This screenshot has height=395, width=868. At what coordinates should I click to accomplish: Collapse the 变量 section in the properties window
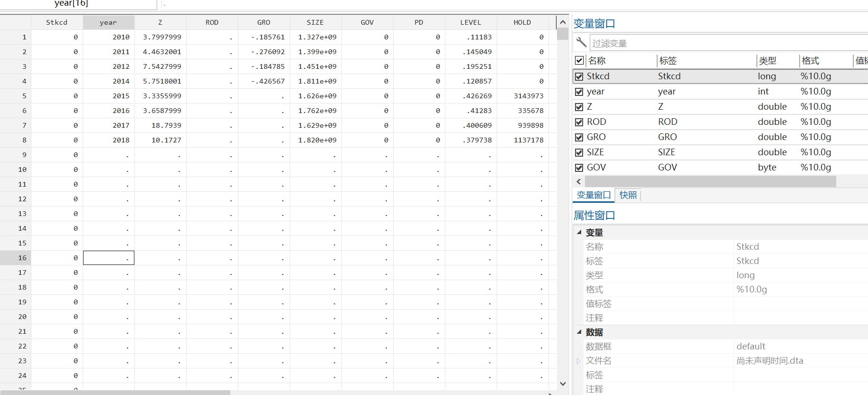(x=579, y=232)
